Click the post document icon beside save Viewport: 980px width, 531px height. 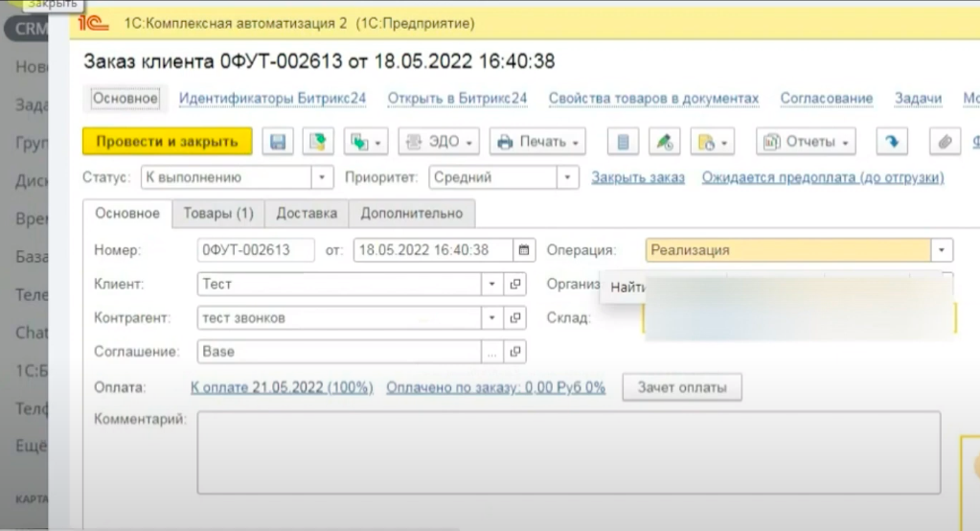(317, 142)
